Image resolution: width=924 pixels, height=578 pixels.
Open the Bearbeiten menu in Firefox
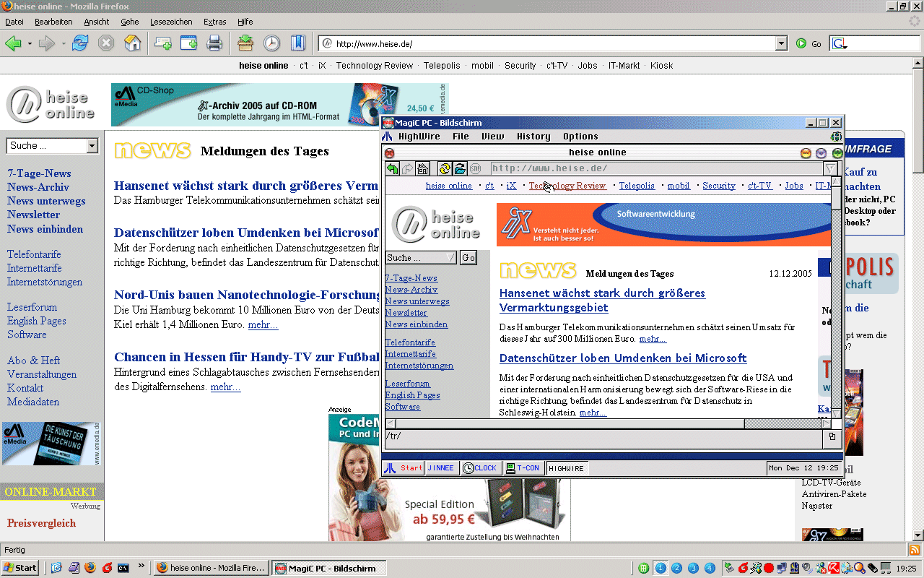click(x=53, y=22)
